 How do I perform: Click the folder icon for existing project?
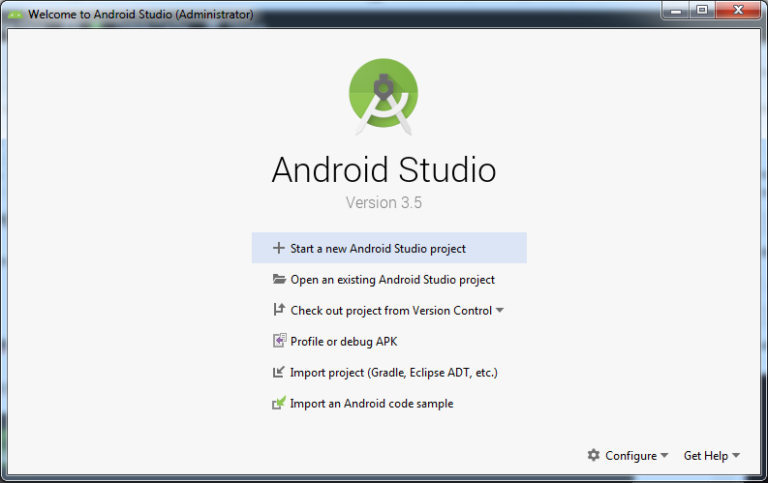coord(279,280)
